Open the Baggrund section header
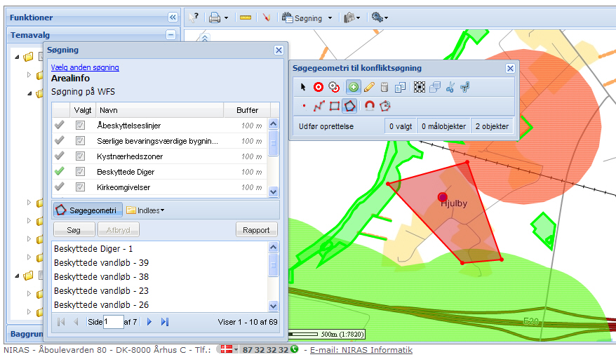Viewport: 616px width, 364px height. coord(25,334)
